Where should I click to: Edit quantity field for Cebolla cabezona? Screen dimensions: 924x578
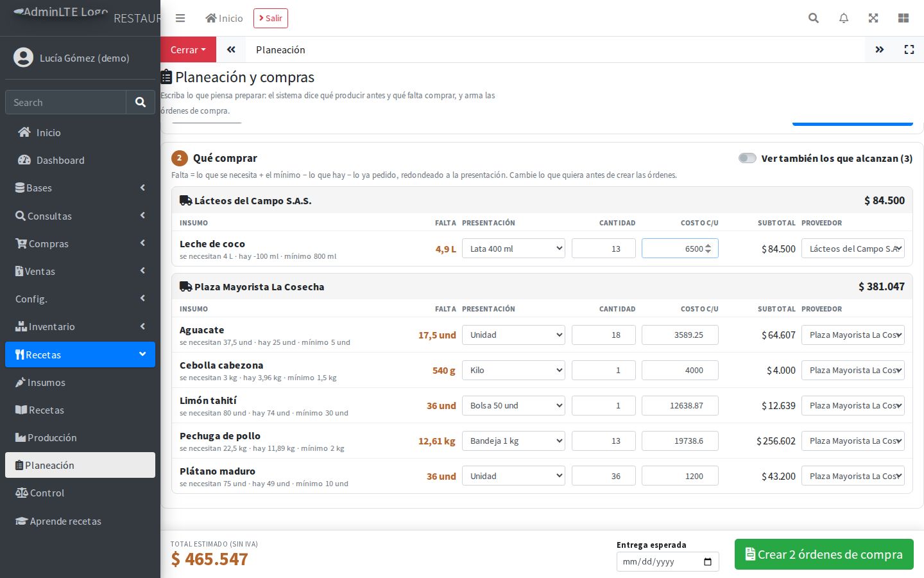(x=604, y=370)
